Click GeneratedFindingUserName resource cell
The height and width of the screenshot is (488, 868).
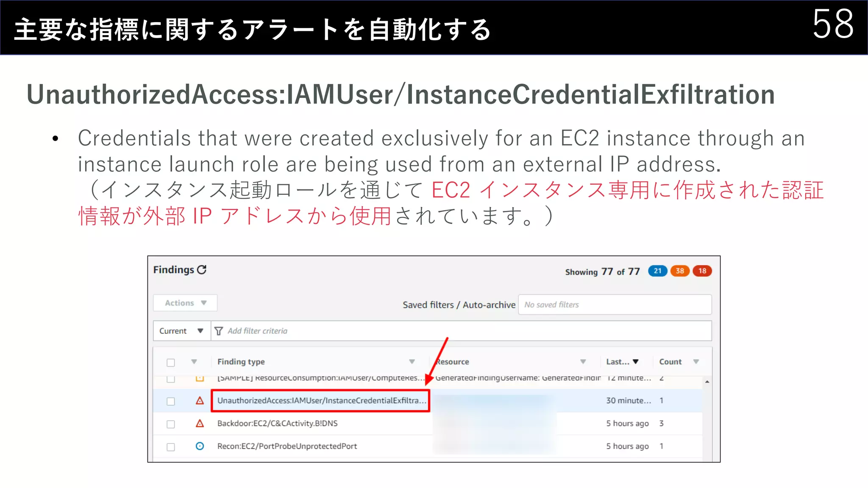(x=518, y=378)
